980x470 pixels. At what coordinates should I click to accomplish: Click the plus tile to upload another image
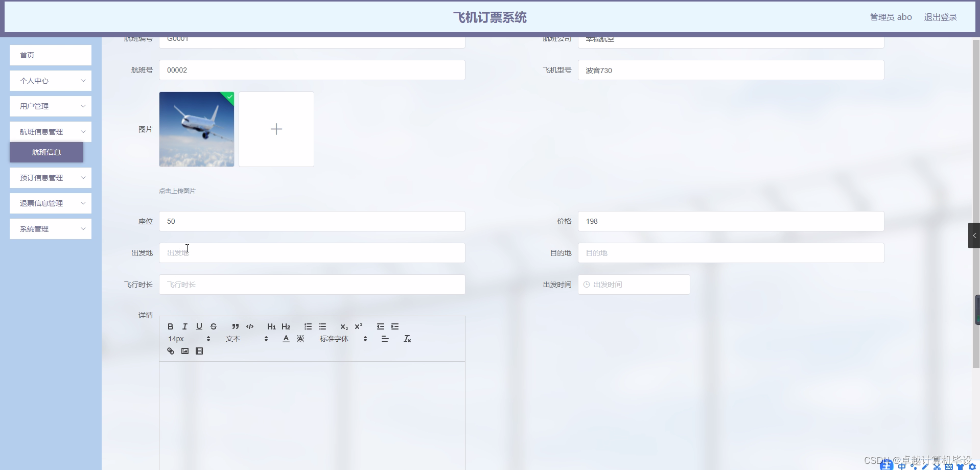276,129
